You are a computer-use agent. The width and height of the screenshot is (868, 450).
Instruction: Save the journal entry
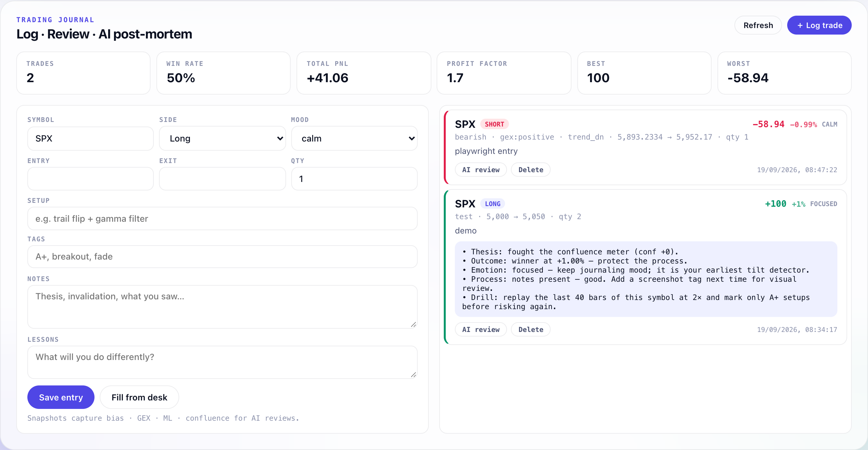click(x=61, y=397)
